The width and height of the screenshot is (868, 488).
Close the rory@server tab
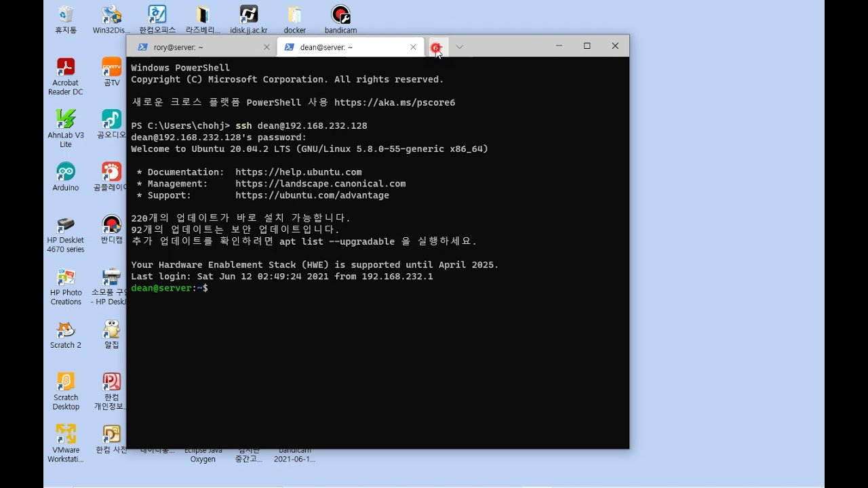pos(267,47)
